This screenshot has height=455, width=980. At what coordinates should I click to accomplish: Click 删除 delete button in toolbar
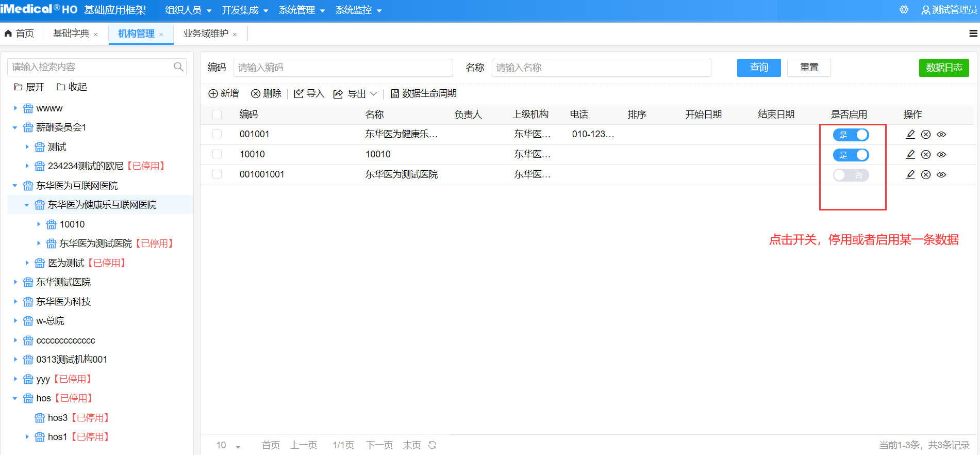click(266, 93)
